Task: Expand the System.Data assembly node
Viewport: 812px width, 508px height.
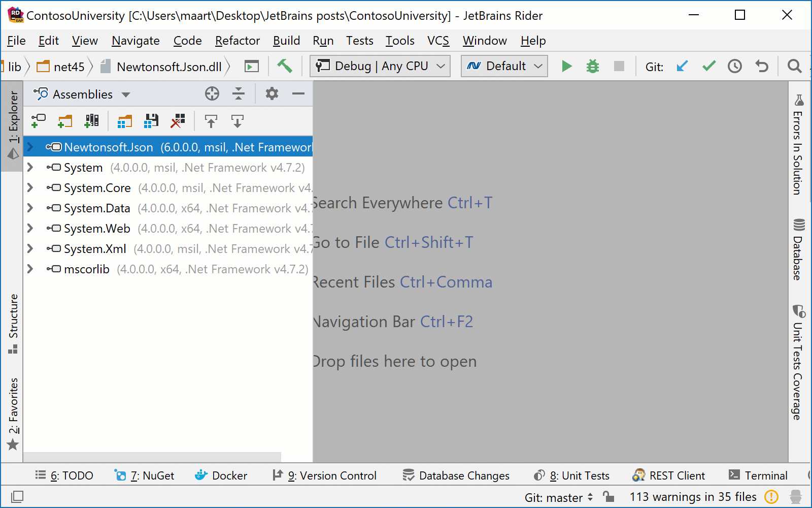Action: coord(30,208)
